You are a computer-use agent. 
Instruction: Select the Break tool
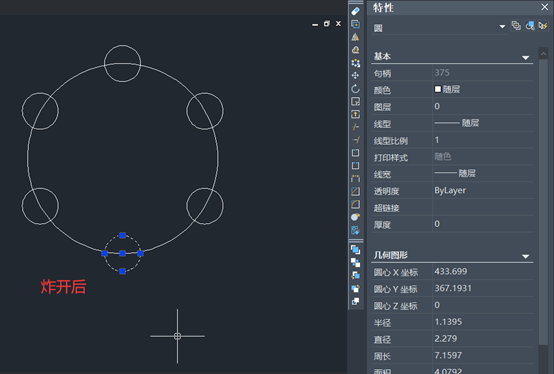(355, 165)
